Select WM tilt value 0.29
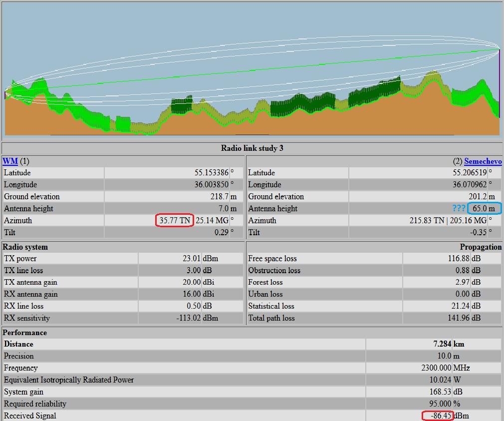This screenshot has height=421, width=504. click(222, 232)
